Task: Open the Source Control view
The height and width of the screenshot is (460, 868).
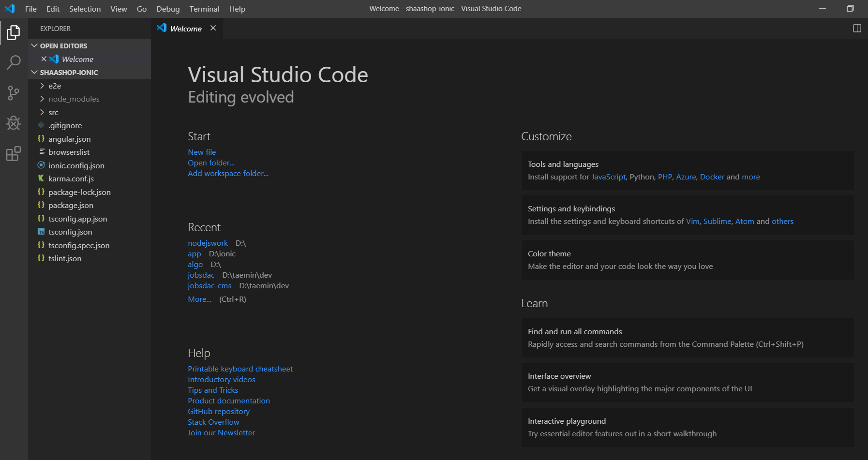Action: [14, 93]
